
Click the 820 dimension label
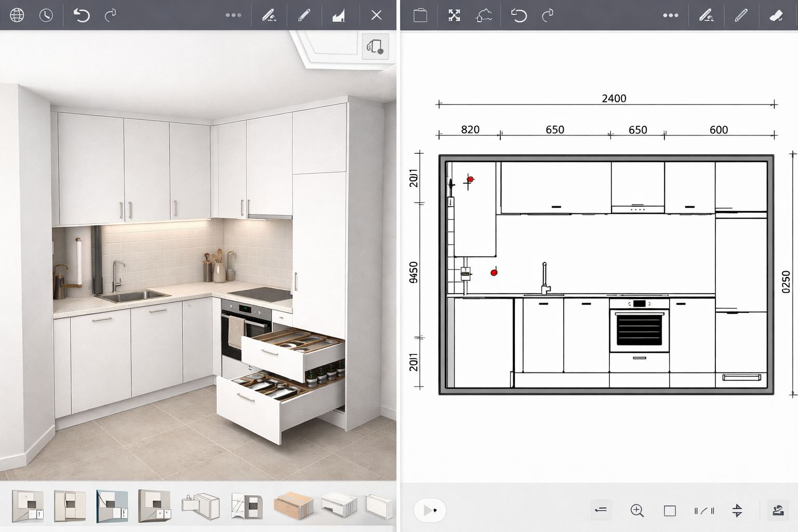[x=470, y=129]
